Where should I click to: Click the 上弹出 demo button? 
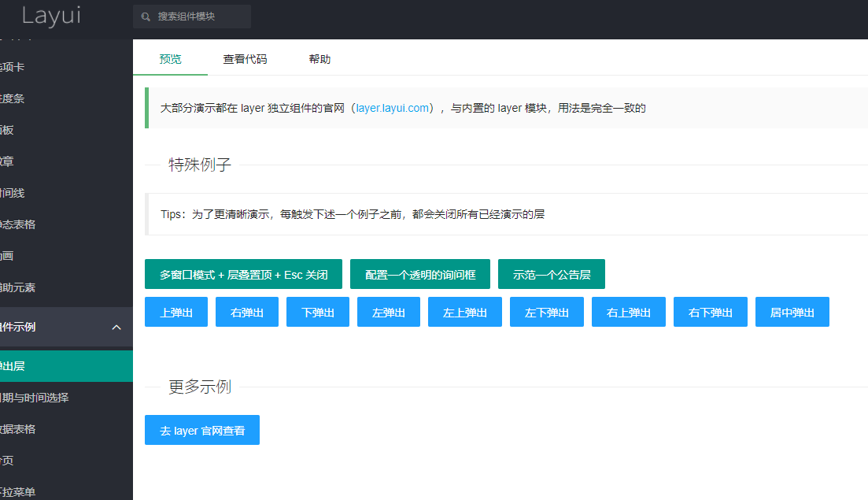(x=175, y=312)
